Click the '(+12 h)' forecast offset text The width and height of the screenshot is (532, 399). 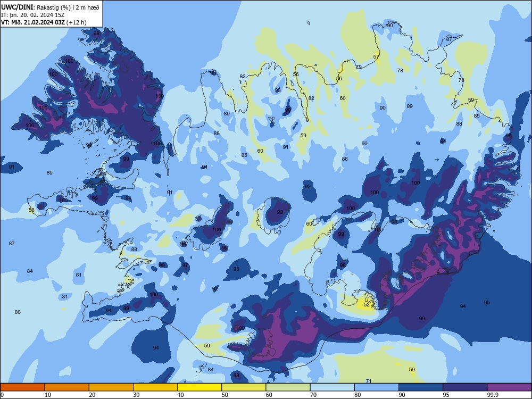pos(77,22)
